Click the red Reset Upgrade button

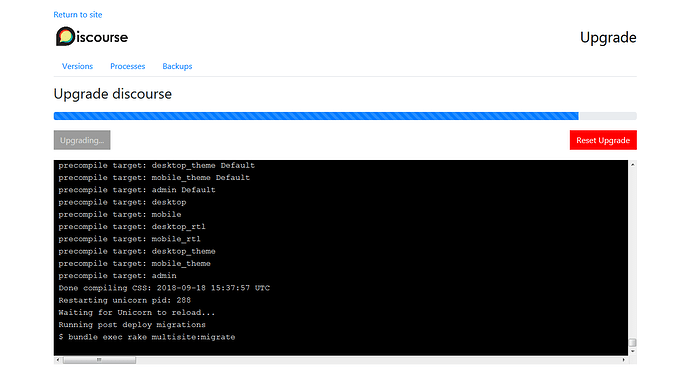tap(603, 140)
